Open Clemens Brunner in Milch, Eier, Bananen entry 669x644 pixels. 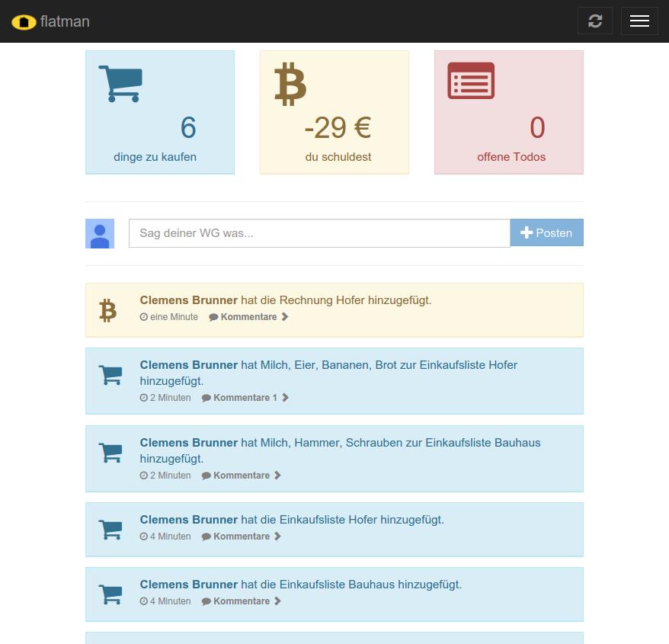(188, 365)
